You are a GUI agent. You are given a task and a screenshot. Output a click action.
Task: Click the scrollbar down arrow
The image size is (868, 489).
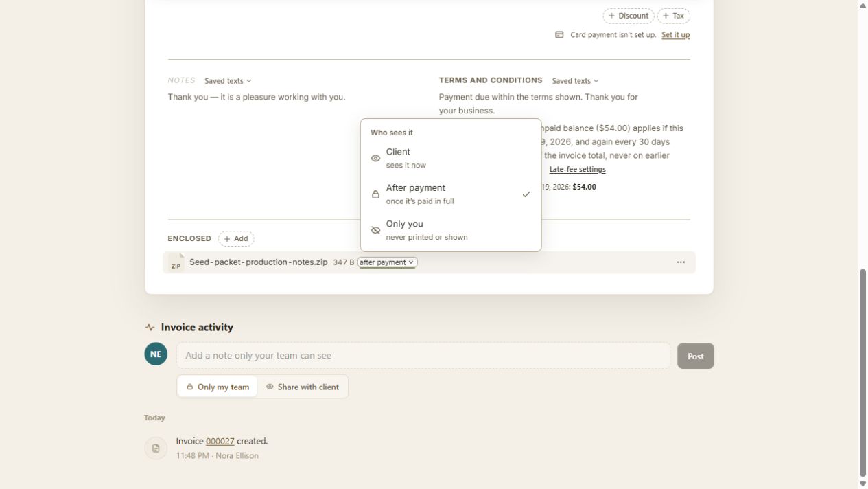(863, 484)
